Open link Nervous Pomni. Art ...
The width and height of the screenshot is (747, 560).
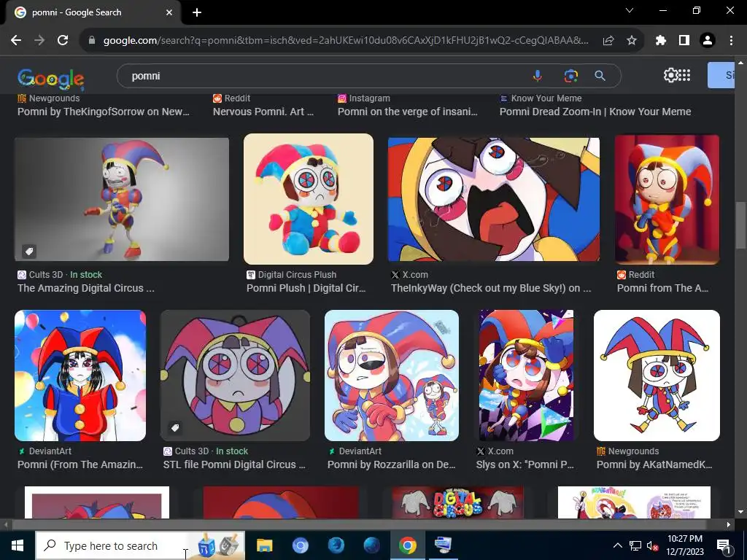(263, 112)
